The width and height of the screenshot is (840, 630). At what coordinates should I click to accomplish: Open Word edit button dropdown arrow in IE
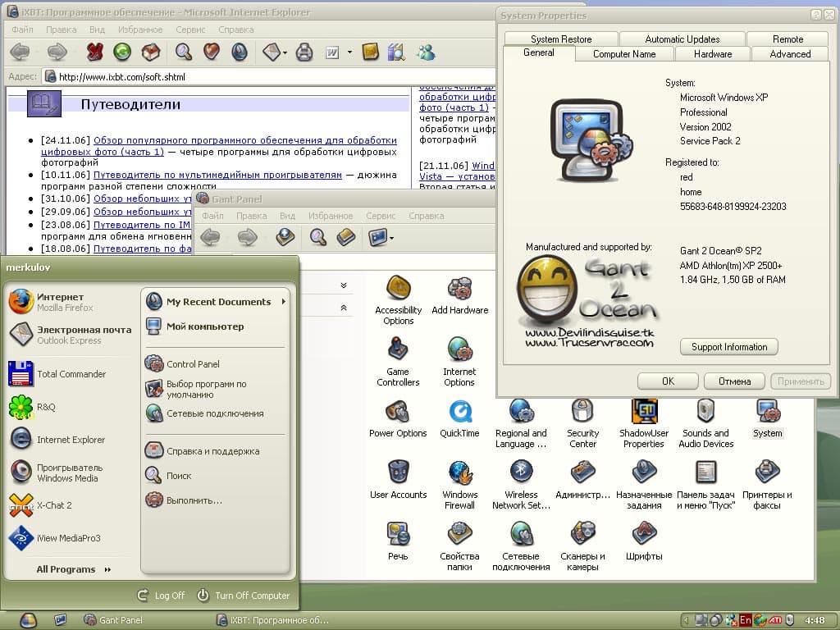349,52
